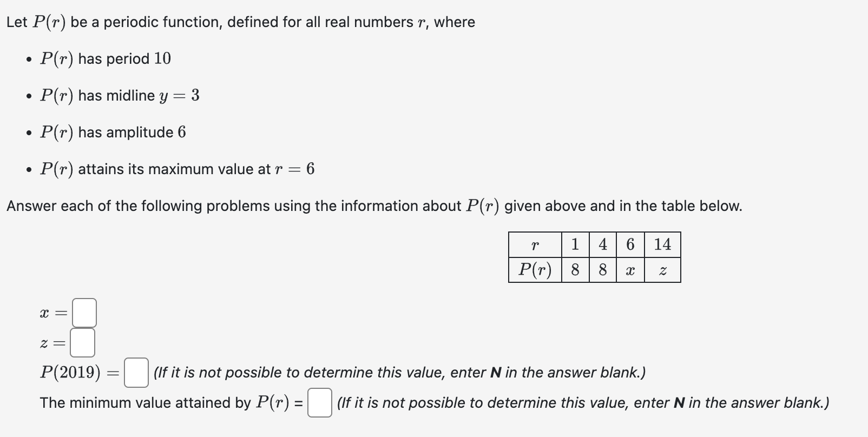
Task: Click the bullet stating midline y = 3
Action: [119, 96]
